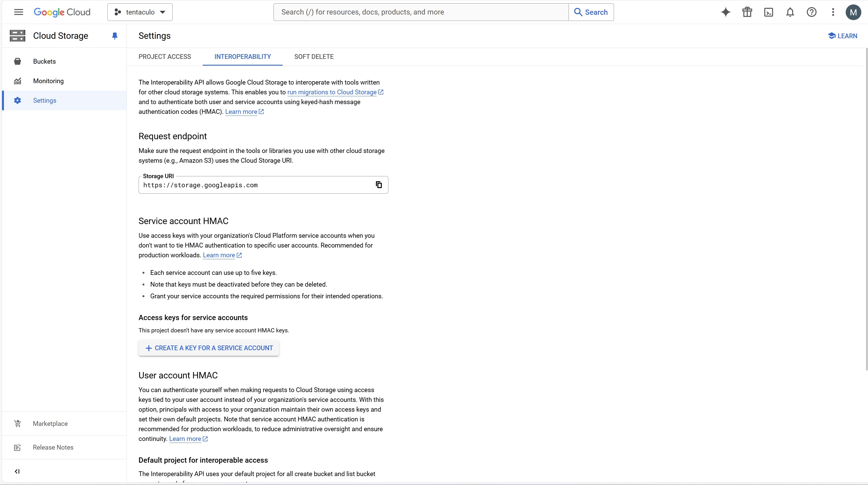
Task: Click bullet about keys deactivated before deleted
Action: point(239,285)
